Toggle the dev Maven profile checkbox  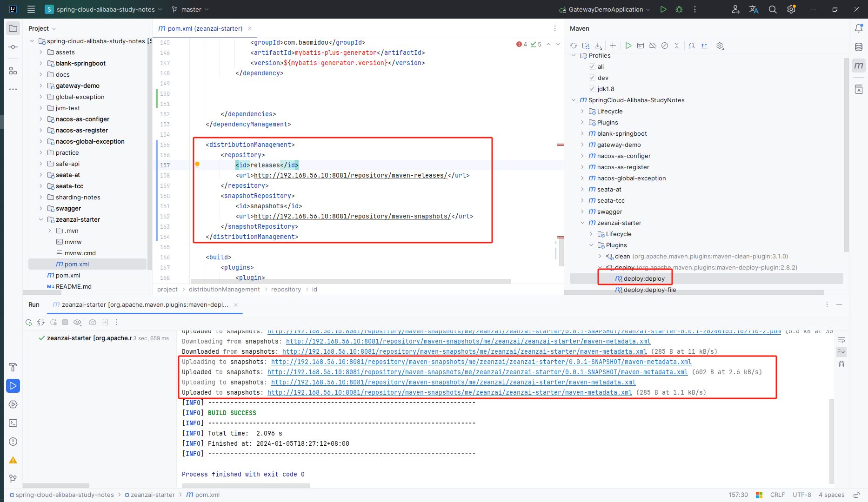point(592,78)
